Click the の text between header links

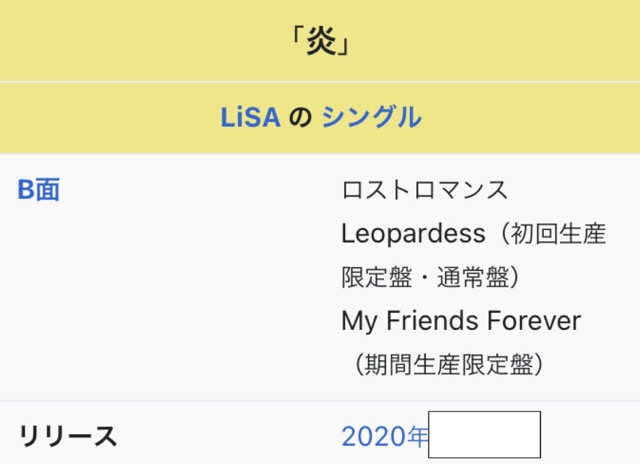pos(300,117)
